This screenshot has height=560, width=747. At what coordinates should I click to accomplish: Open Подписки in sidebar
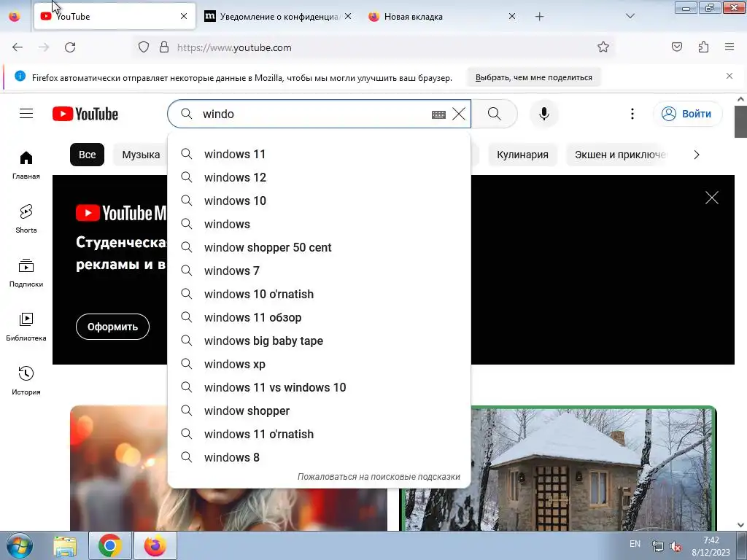(26, 273)
